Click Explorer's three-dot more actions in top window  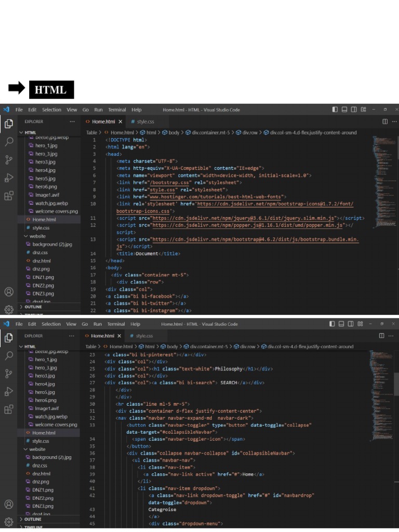72,122
